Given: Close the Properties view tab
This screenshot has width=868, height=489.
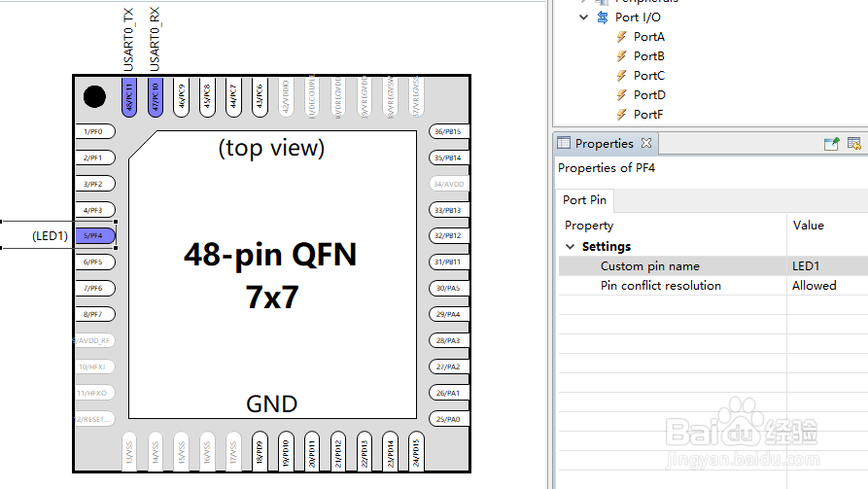Looking at the screenshot, I should tap(646, 143).
